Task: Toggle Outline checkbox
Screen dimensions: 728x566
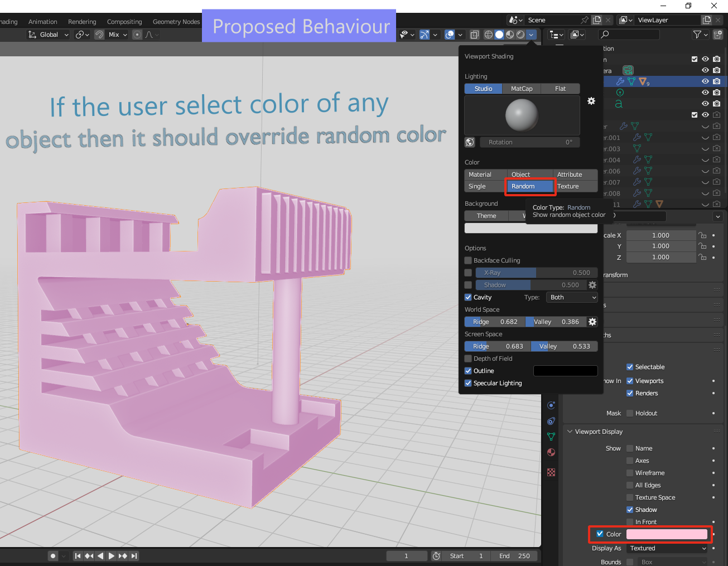Action: [x=468, y=371]
